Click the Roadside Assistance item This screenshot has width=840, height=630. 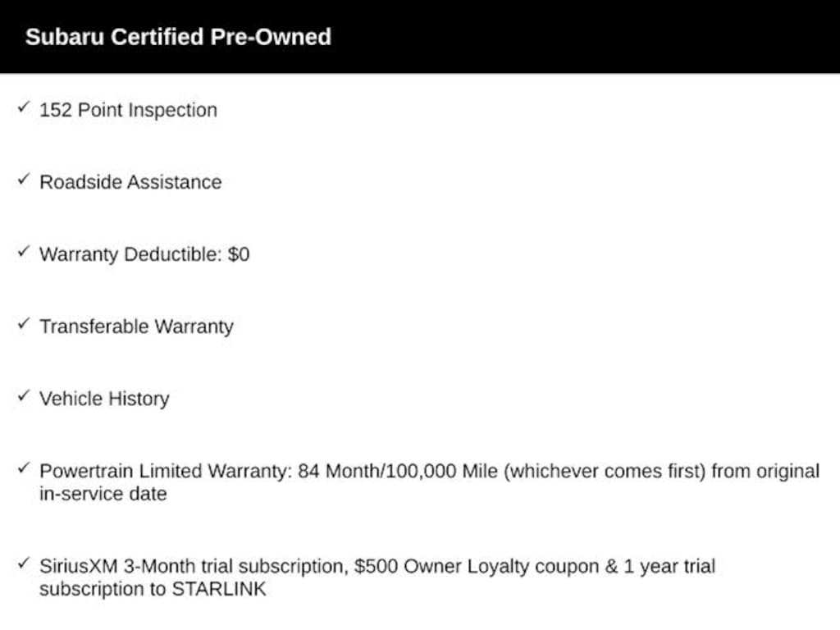[x=130, y=182]
